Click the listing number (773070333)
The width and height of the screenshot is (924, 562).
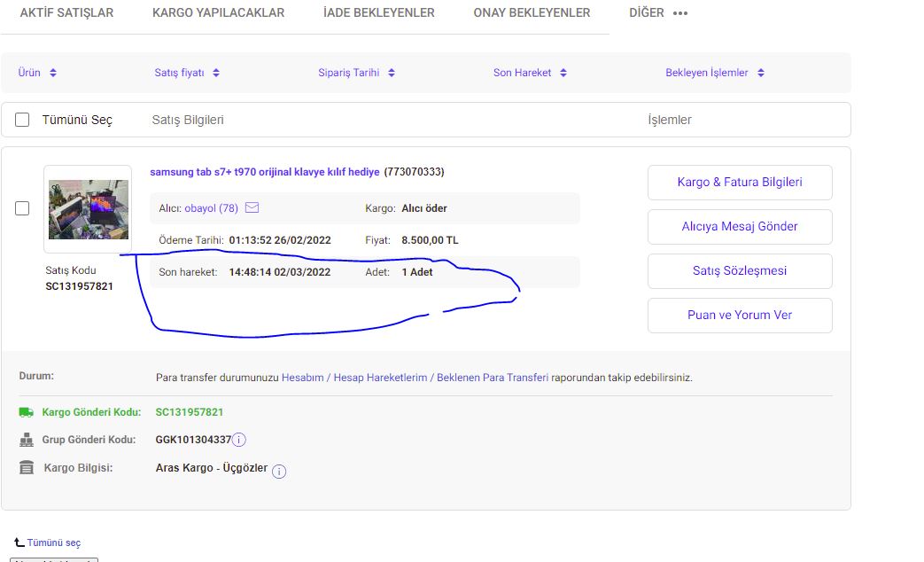pyautogui.click(x=415, y=172)
